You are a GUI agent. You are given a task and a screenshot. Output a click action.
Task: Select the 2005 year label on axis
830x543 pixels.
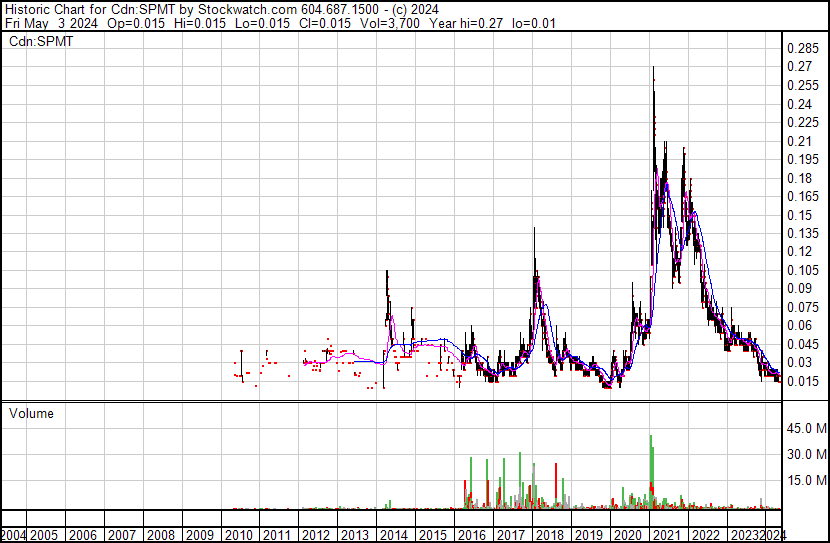coord(43,535)
